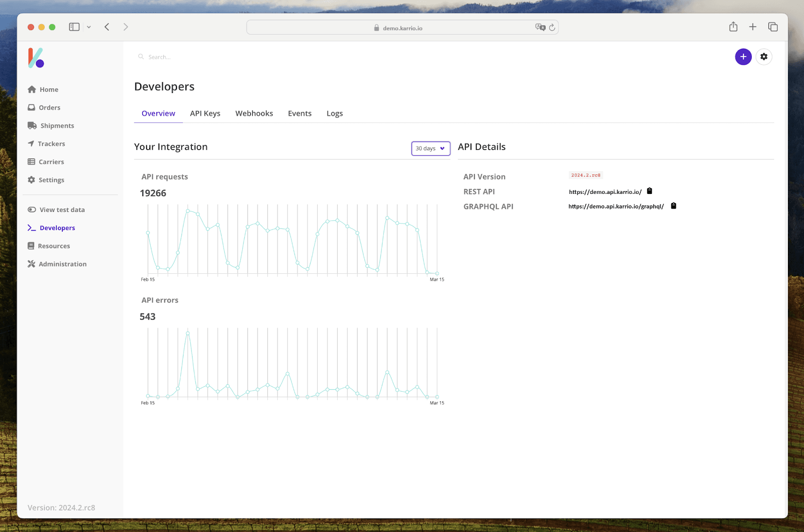Screen dimensions: 804x532
Task: Click the Search input field
Action: coord(201,57)
